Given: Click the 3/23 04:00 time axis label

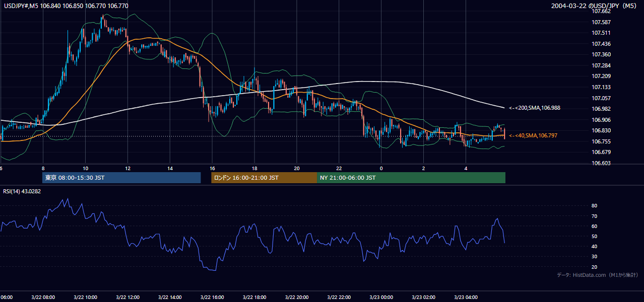Looking at the screenshot, I should click(466, 297).
